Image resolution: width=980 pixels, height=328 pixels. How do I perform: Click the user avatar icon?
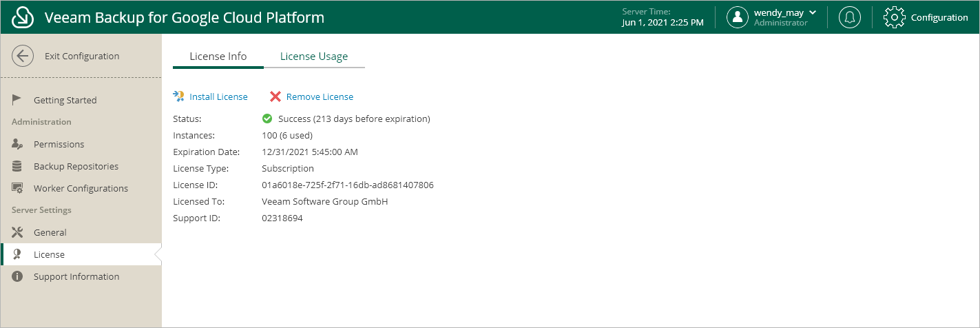(738, 17)
